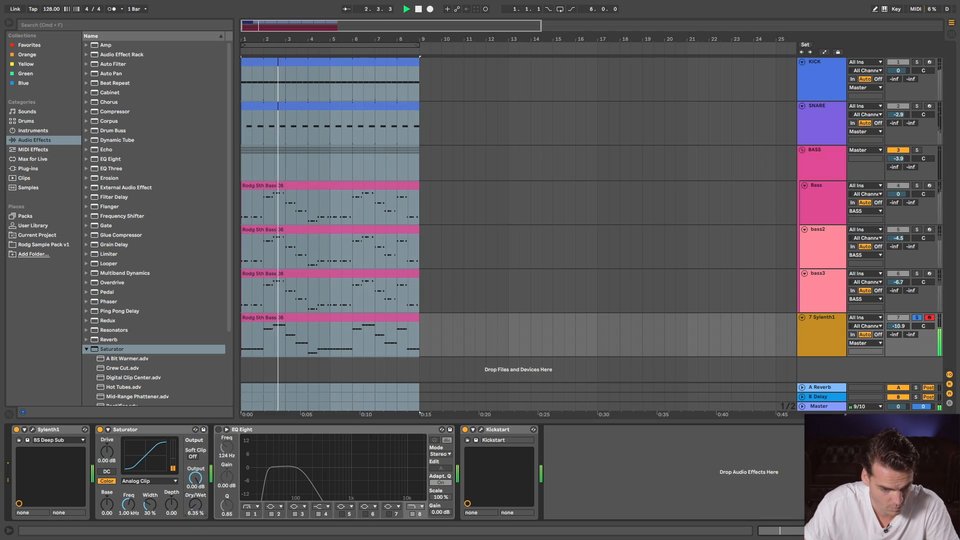Enable the EQ Eight device activator
960x540 pixels.
pyautogui.click(x=219, y=430)
